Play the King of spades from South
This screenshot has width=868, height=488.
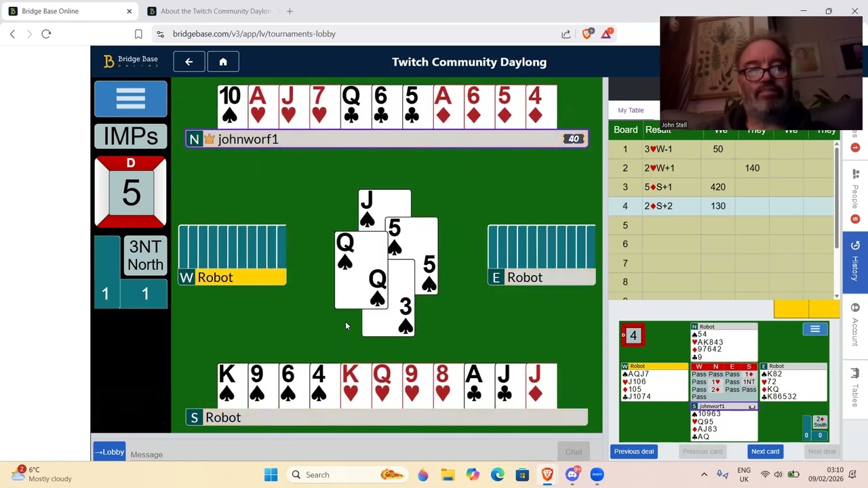point(232,386)
